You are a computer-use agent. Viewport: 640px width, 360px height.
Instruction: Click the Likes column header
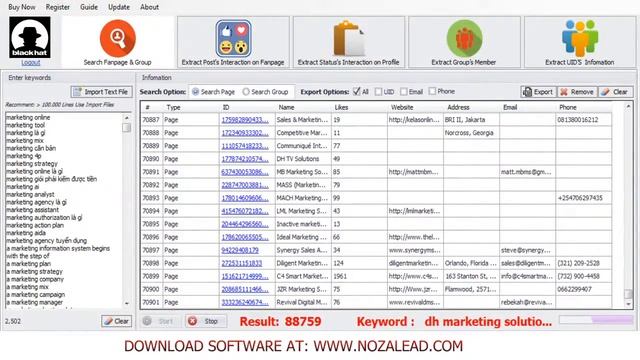[359, 107]
